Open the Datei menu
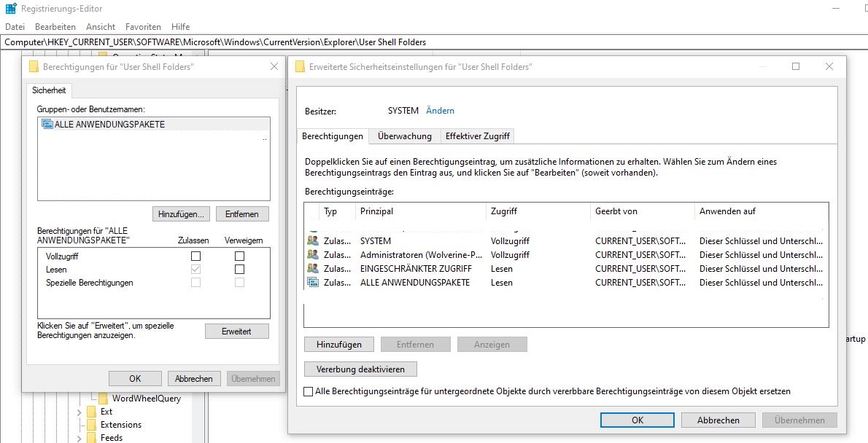 [x=15, y=26]
